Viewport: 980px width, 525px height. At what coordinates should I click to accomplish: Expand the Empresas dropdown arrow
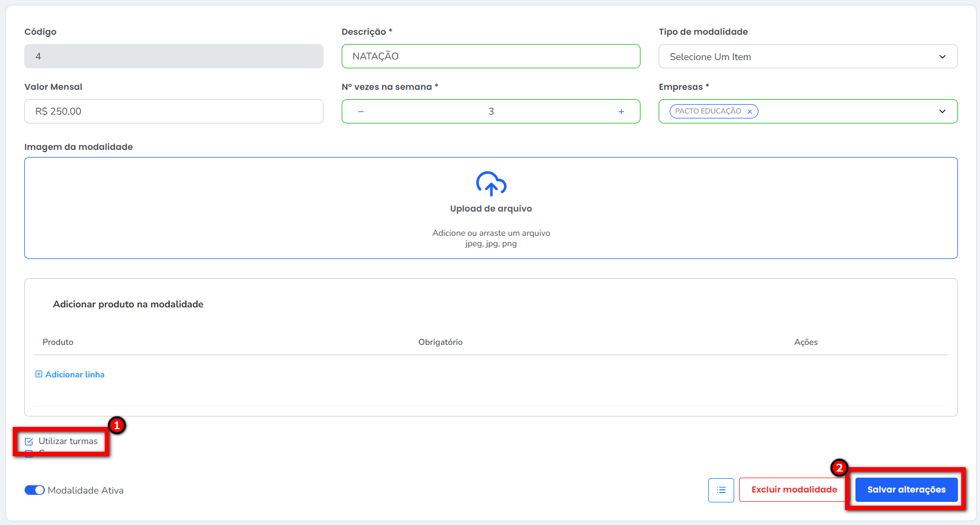942,111
